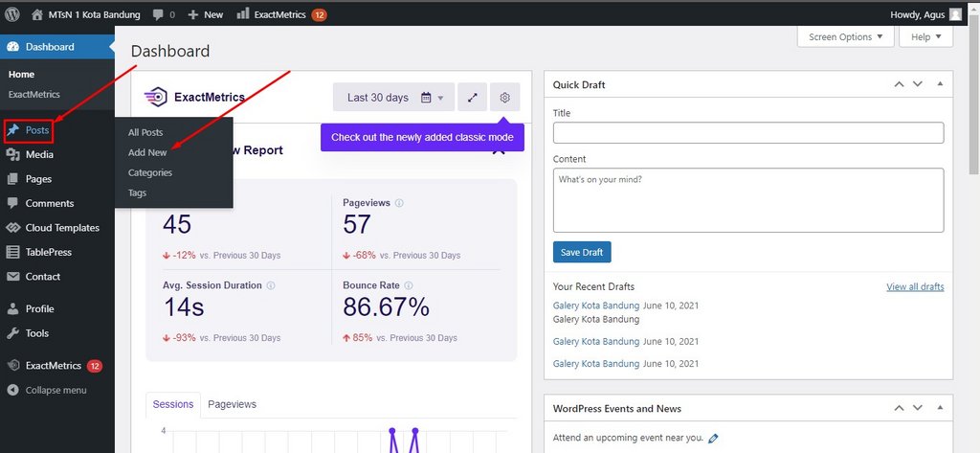The height and width of the screenshot is (453, 980).
Task: Click the Pageviews info icon
Action: (x=399, y=203)
